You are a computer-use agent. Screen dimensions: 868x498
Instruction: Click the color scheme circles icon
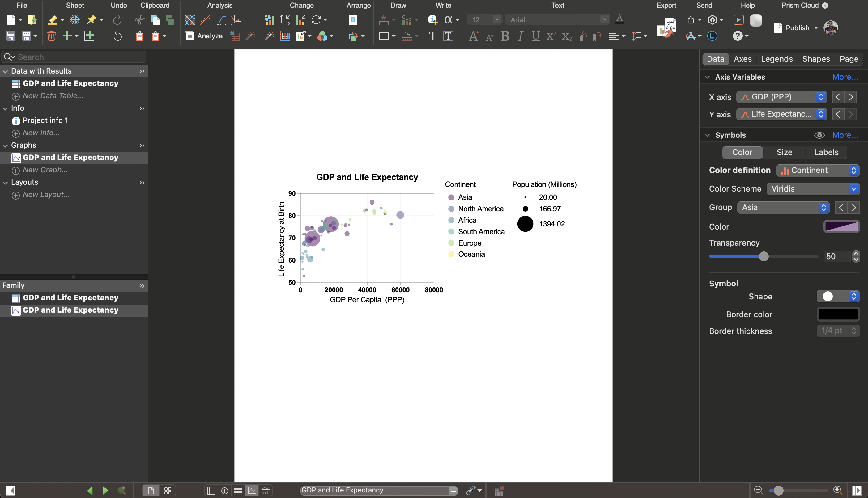tap(322, 36)
